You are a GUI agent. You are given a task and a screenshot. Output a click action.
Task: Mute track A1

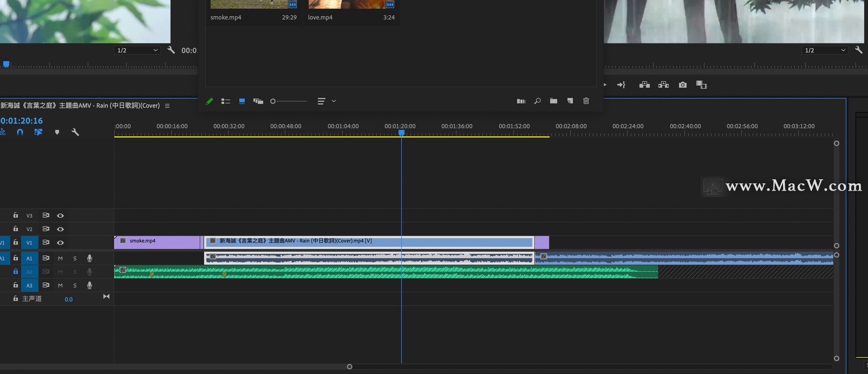click(x=60, y=258)
